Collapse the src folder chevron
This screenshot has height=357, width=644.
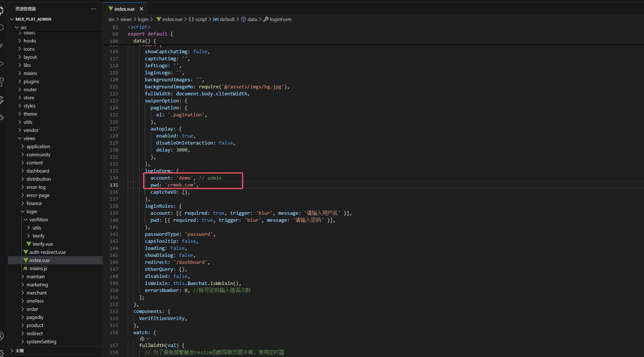(x=17, y=28)
